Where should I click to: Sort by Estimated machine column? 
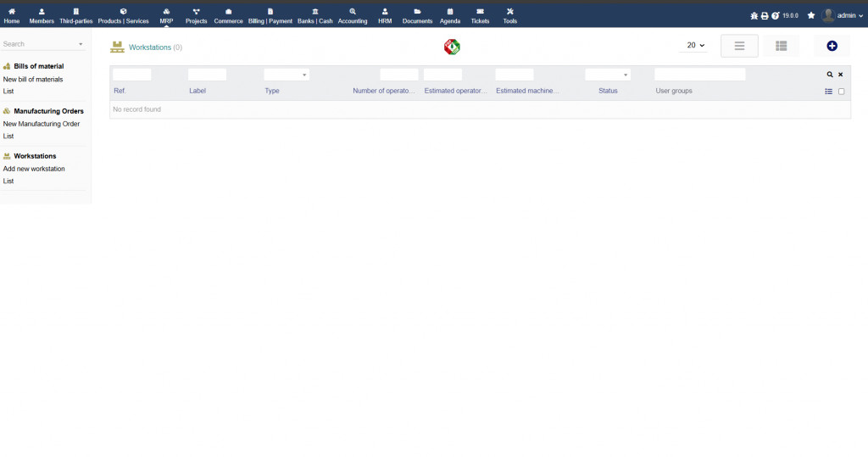(527, 91)
